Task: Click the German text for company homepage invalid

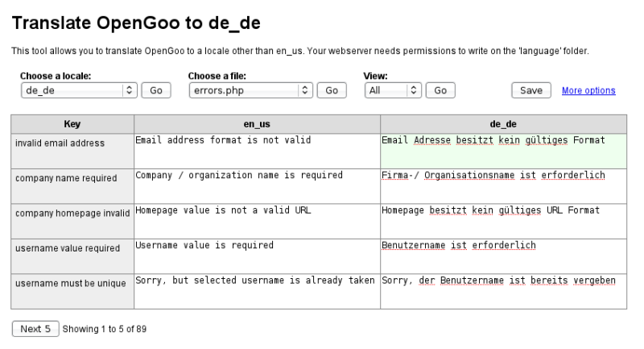Action: [x=503, y=221]
